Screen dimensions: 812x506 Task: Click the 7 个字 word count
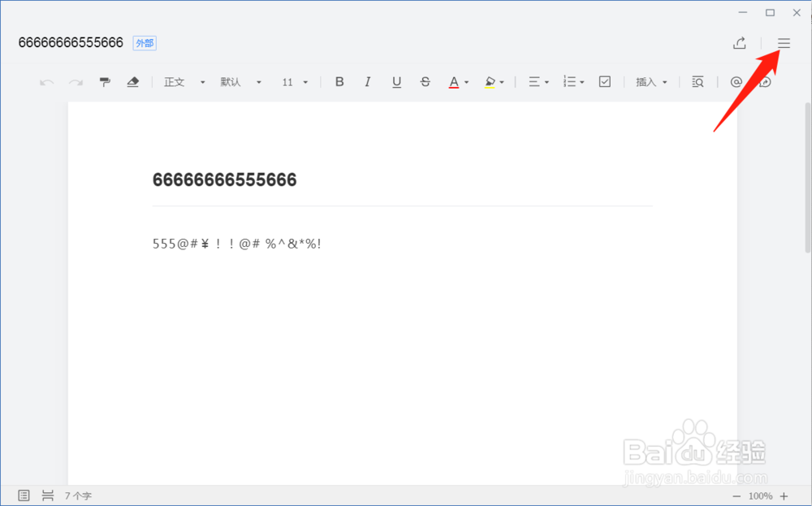click(x=78, y=495)
